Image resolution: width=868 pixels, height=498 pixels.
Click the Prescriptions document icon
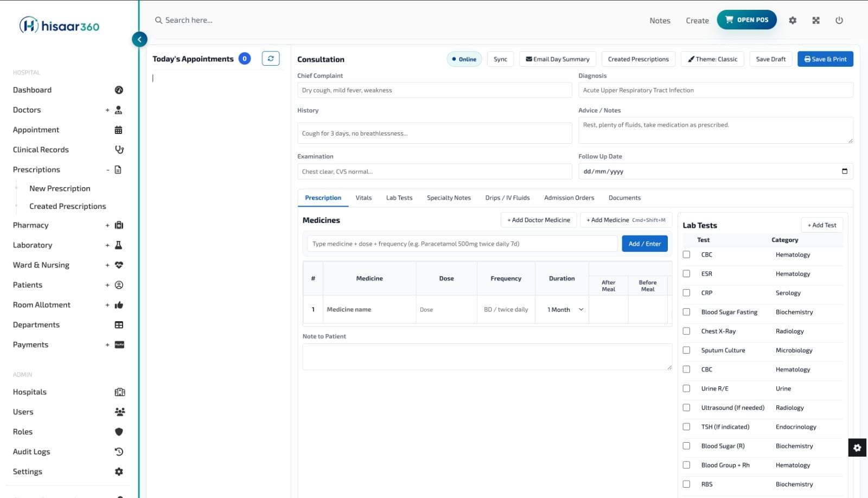pos(118,170)
